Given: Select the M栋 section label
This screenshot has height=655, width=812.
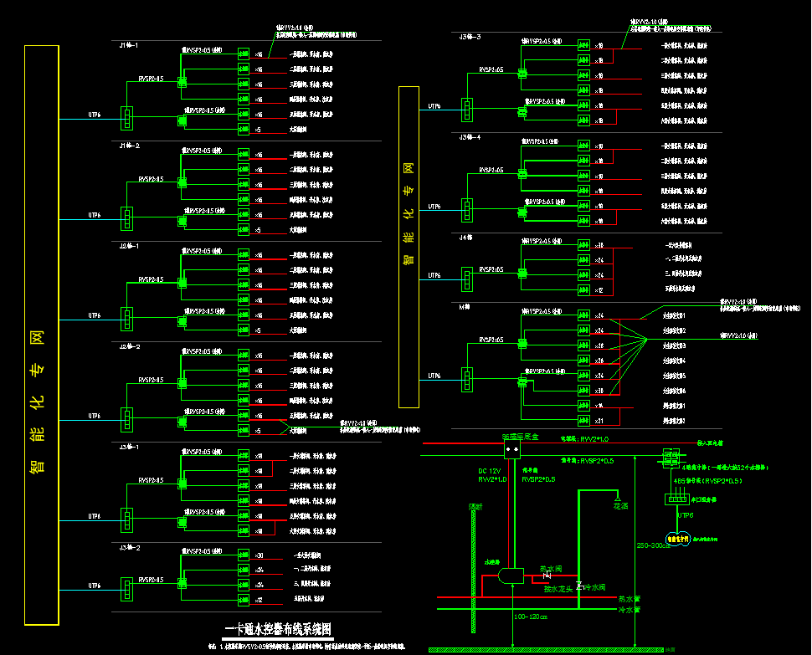Looking at the screenshot, I should point(463,307).
